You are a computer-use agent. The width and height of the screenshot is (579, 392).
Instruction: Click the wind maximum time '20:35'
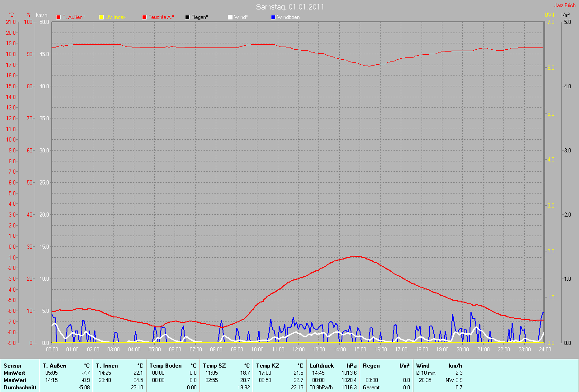click(x=425, y=380)
